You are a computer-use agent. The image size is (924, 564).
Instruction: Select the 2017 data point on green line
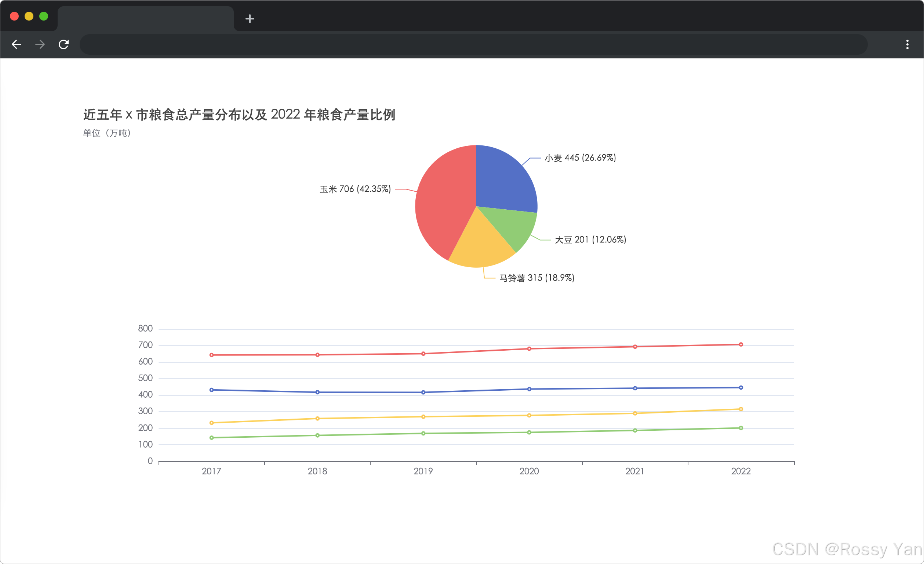(211, 437)
